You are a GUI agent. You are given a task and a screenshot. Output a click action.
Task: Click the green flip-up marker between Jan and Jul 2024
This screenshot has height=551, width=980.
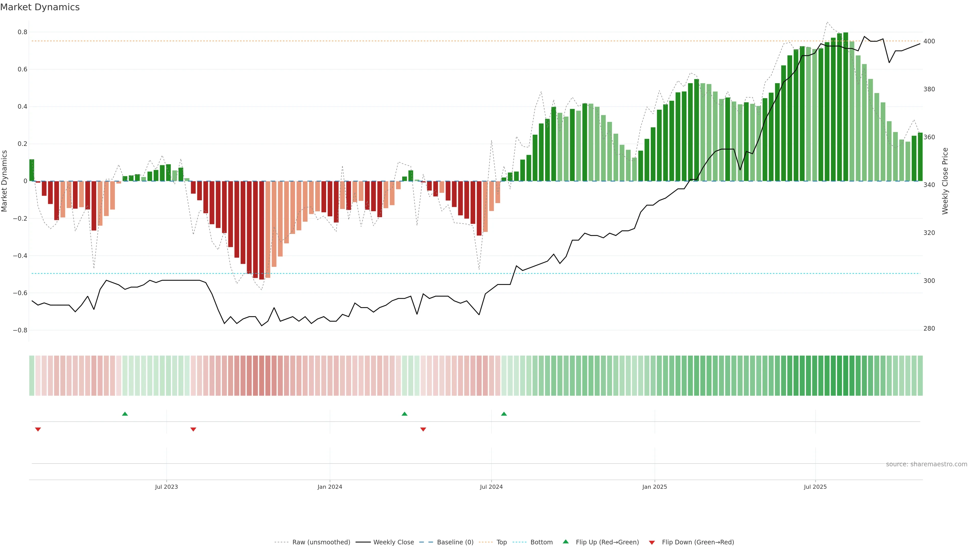pyautogui.click(x=405, y=414)
